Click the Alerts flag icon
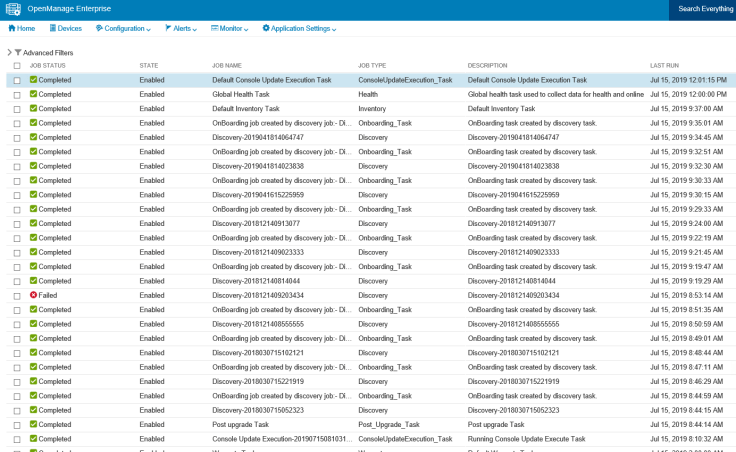The height and width of the screenshot is (452, 736). 168,29
